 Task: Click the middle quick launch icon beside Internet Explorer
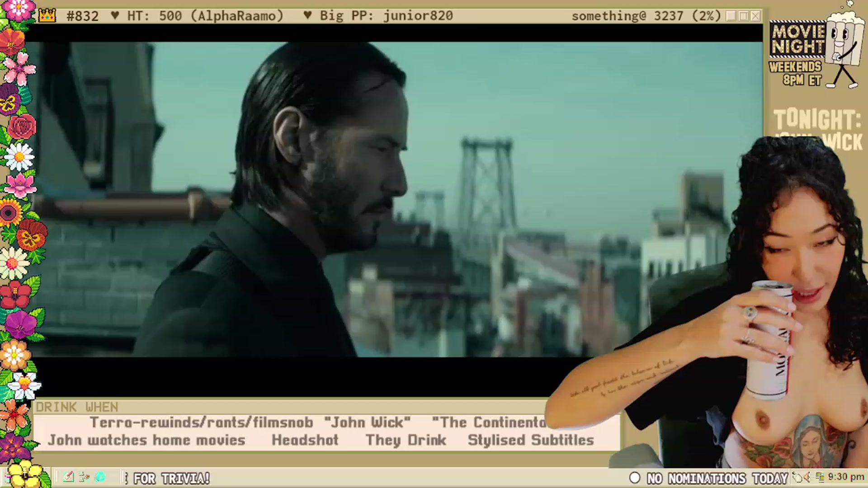point(85,477)
